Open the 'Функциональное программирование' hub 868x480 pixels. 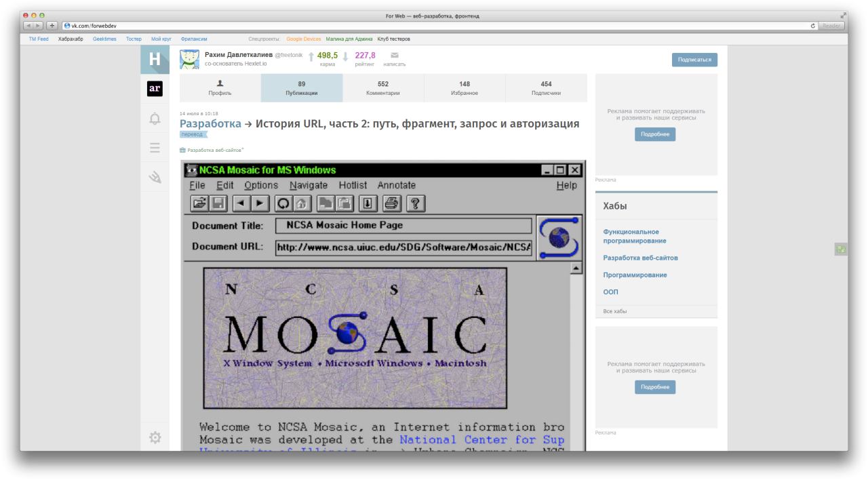(x=635, y=236)
